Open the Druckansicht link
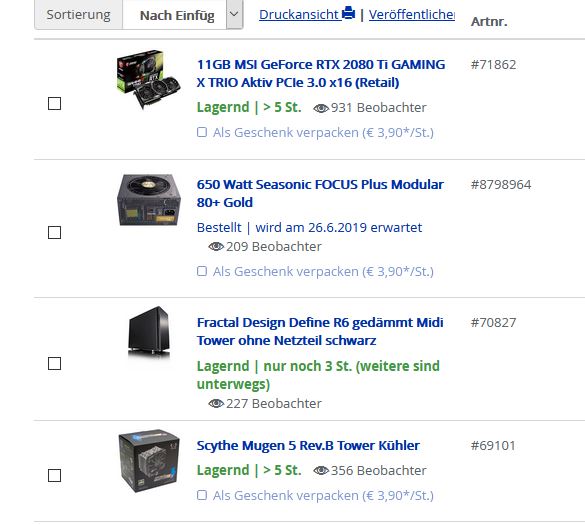Image resolution: width=585 pixels, height=525 pixels. (x=300, y=15)
